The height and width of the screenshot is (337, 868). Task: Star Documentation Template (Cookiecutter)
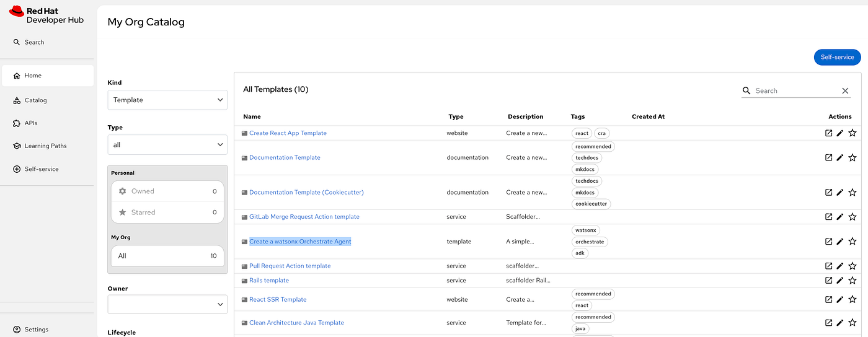[852, 192]
